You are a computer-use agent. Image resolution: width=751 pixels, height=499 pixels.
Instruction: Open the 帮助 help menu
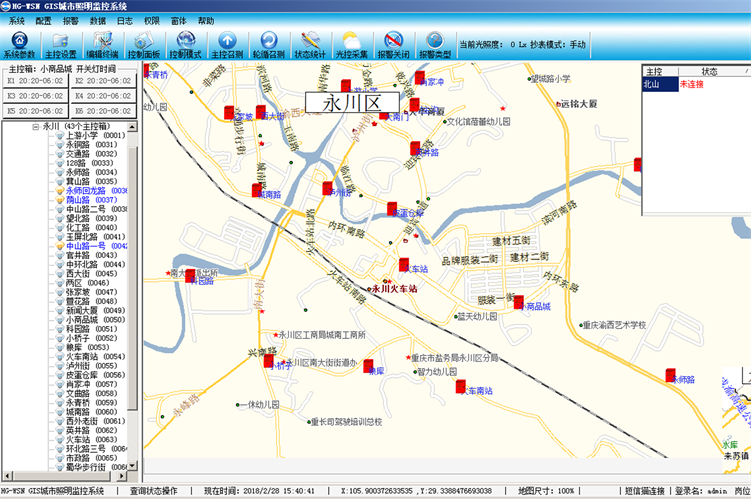click(206, 20)
